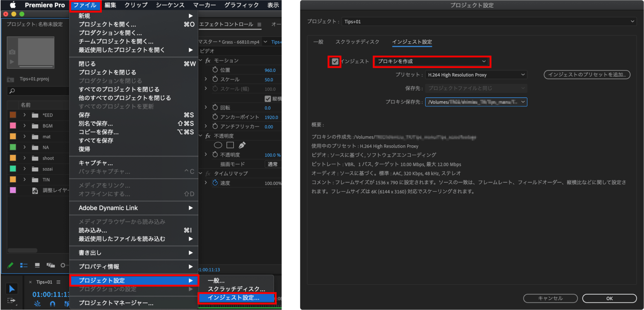Image resolution: width=644 pixels, height=310 pixels.
Task: Open the H.264 High Resolution Proxy preset dropdown
Action: coord(476,75)
